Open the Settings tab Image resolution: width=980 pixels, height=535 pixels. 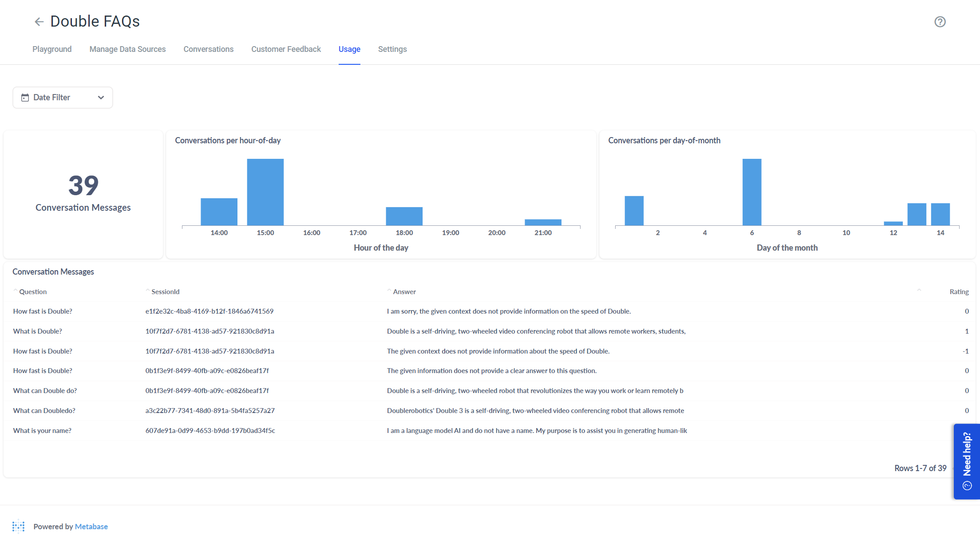pyautogui.click(x=392, y=49)
